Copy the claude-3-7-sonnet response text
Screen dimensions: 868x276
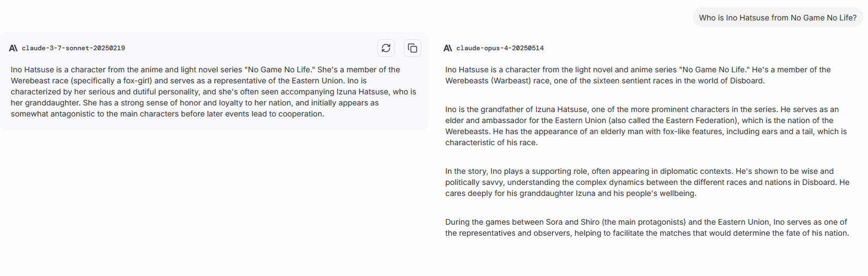click(412, 48)
